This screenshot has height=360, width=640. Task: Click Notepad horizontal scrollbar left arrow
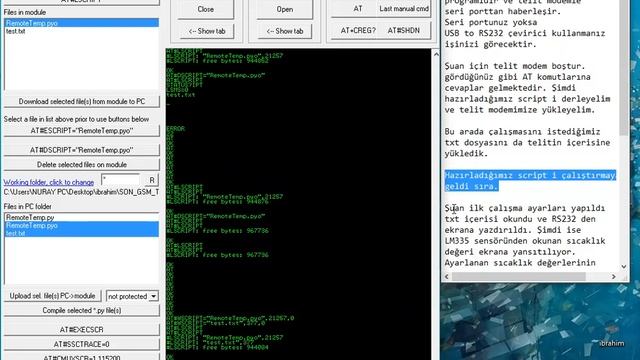coord(447,277)
